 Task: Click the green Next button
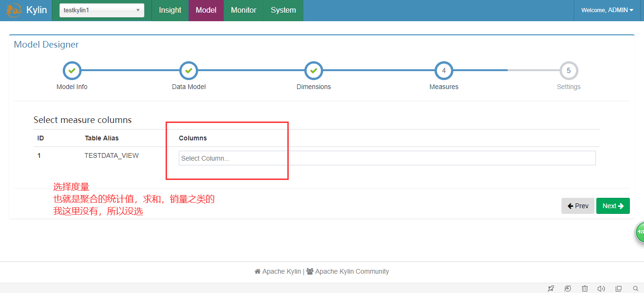coord(613,206)
